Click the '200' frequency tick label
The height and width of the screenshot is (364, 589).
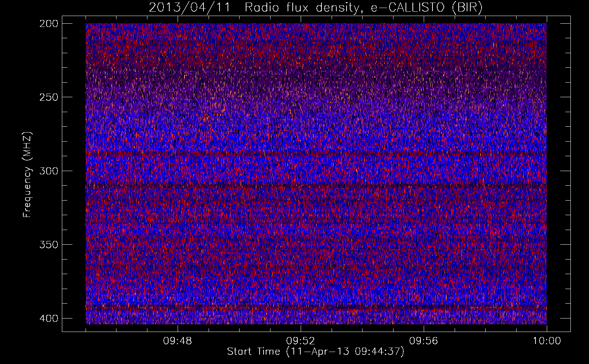[x=48, y=24]
